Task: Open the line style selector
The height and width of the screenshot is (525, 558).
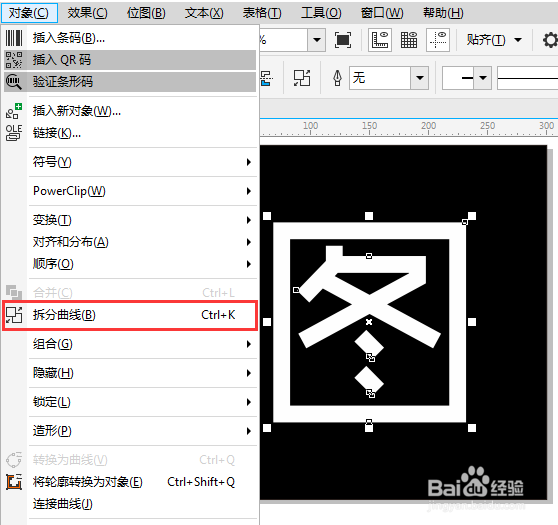Action: point(527,78)
